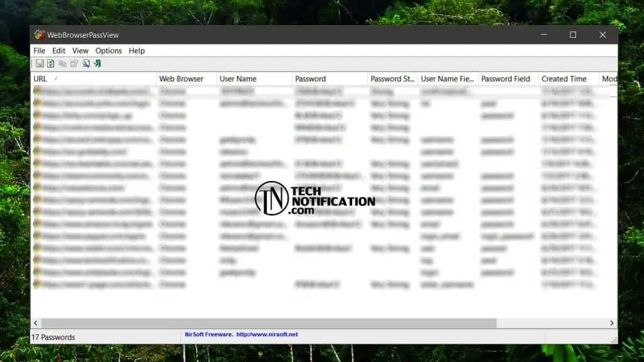
Task: Click the Exit toolbar icon
Action: [97, 63]
